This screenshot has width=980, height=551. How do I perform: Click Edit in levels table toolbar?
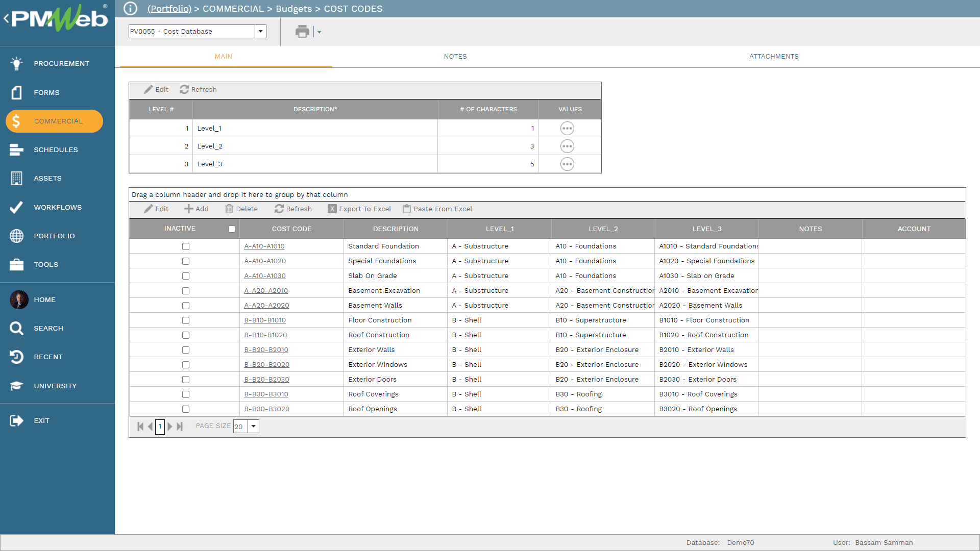[x=156, y=89]
